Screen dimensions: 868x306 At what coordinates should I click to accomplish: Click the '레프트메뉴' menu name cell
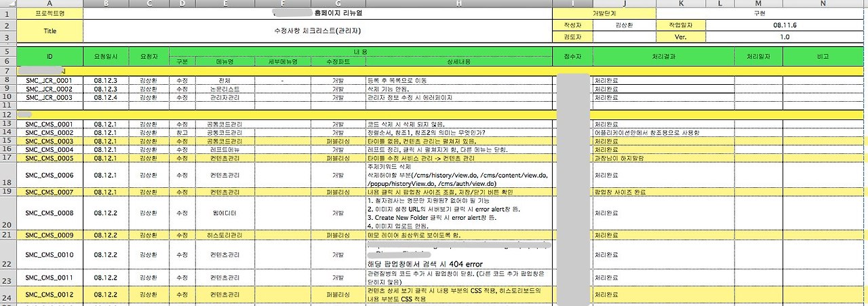(x=224, y=149)
